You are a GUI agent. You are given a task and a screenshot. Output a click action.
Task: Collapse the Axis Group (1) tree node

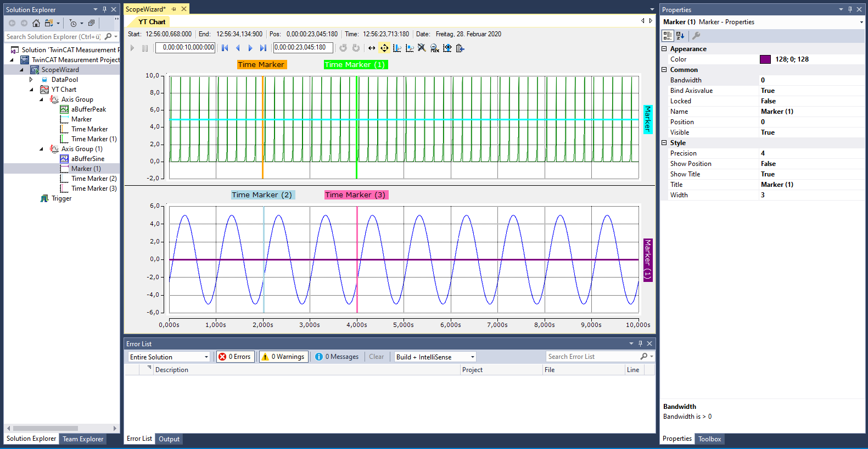pyautogui.click(x=41, y=149)
